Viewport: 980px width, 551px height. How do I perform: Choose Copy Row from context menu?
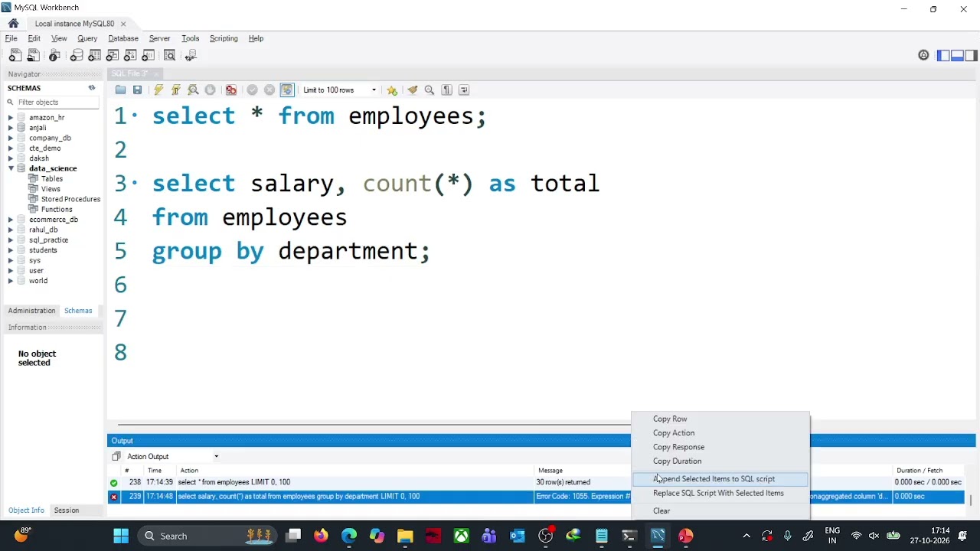(670, 419)
